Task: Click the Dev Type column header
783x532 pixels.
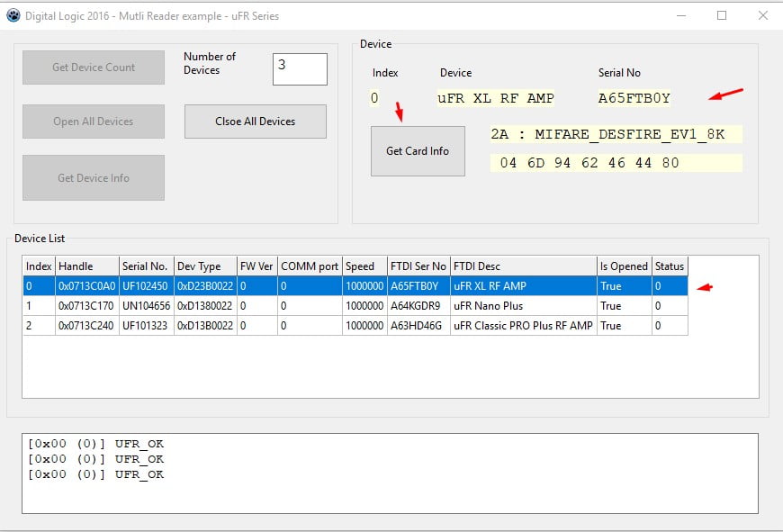Action: (x=205, y=266)
